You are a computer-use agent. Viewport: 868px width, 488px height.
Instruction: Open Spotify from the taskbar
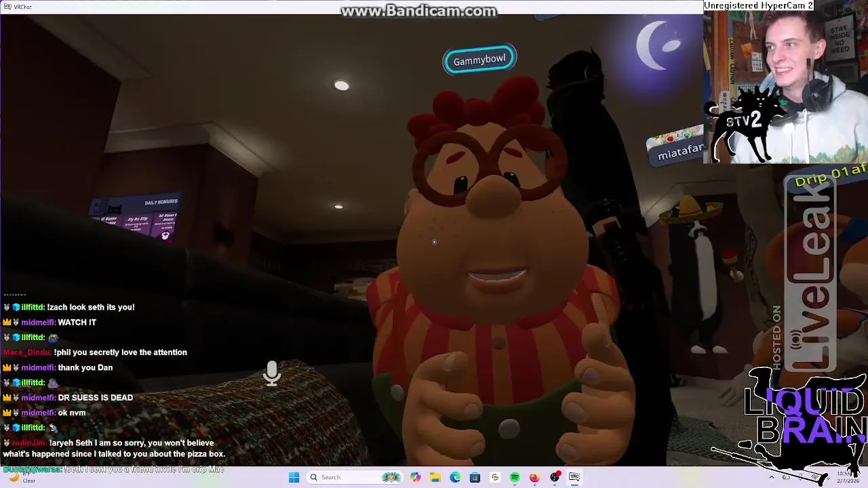pyautogui.click(x=515, y=477)
